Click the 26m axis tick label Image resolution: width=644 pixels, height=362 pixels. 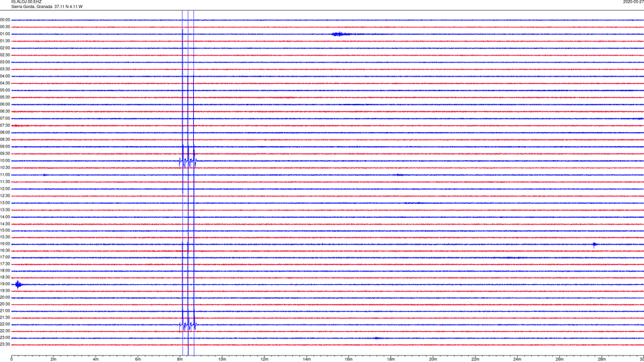click(x=559, y=359)
